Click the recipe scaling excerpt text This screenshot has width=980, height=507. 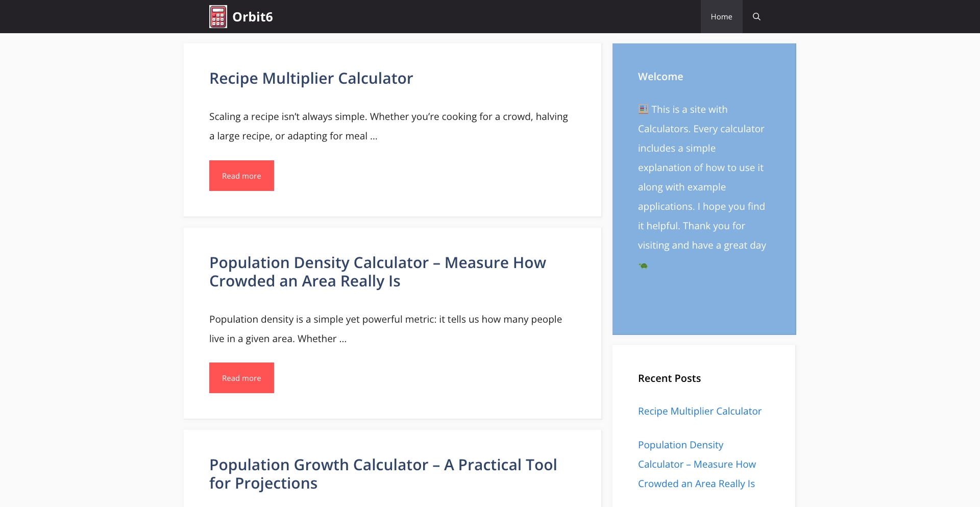[388, 126]
